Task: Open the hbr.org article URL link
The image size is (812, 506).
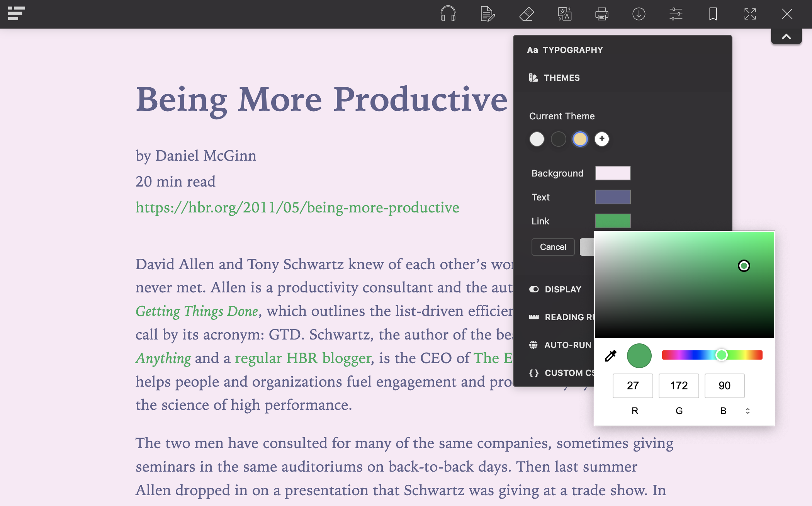Action: click(297, 207)
